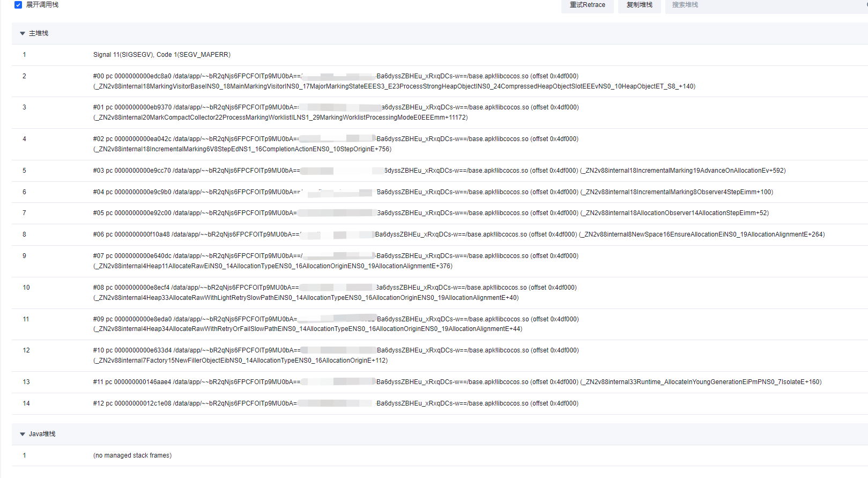The width and height of the screenshot is (868, 478).
Task: Click line number 14 in main stack
Action: click(26, 403)
